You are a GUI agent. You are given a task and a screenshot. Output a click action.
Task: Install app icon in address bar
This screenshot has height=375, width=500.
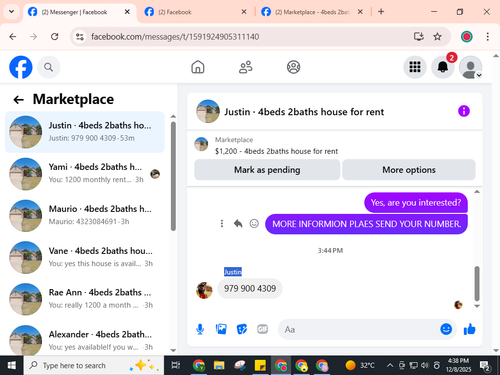click(419, 36)
